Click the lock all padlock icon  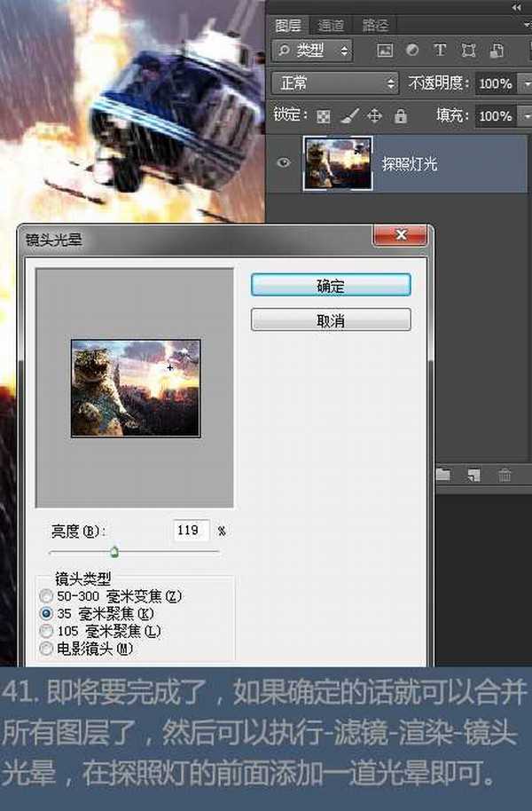pos(400,116)
